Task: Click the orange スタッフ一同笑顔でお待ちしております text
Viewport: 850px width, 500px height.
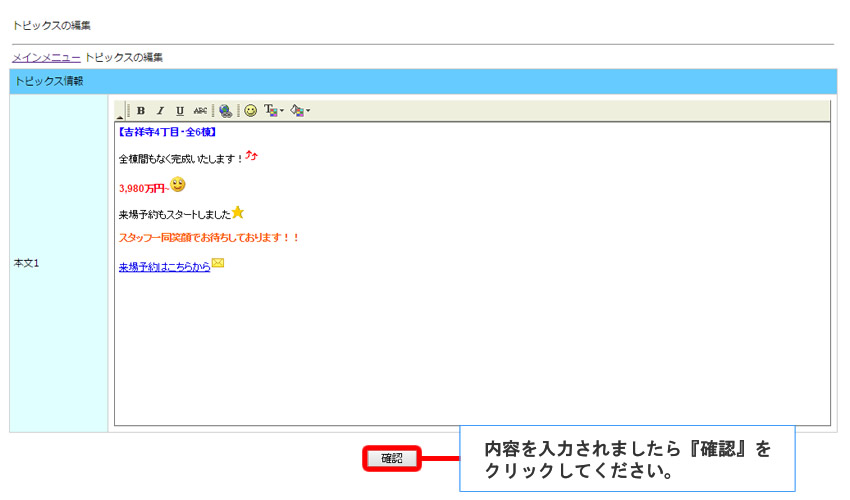Action: coord(209,238)
